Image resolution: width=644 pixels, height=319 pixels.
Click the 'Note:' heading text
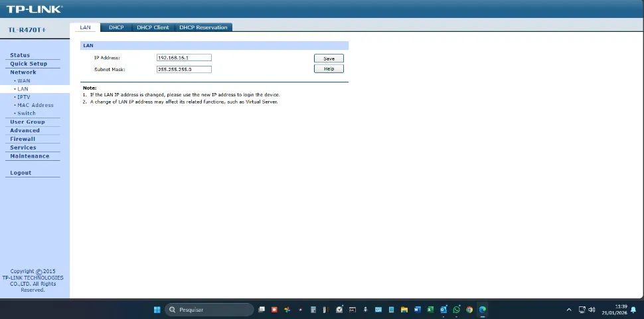pos(90,88)
